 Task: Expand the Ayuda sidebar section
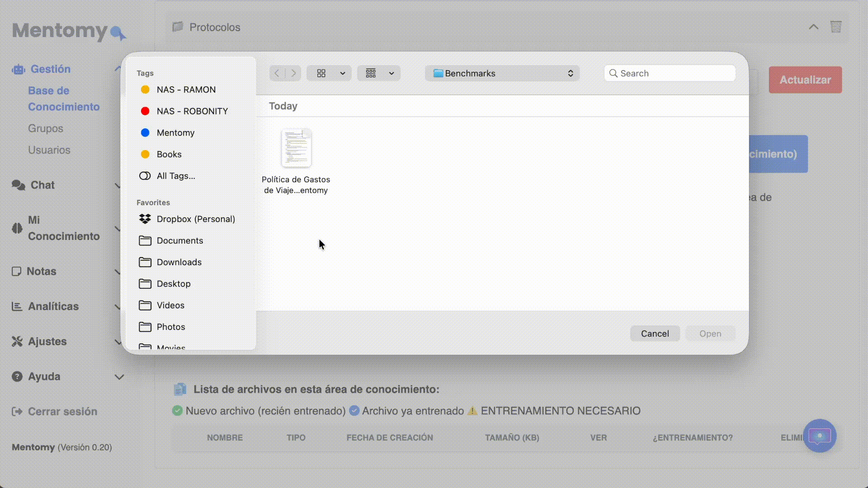(x=119, y=377)
